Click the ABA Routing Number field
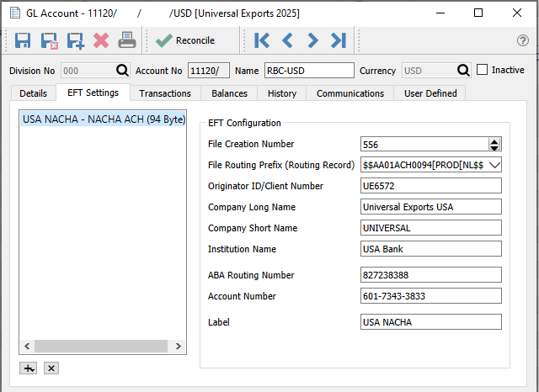539x392 pixels. [x=430, y=275]
